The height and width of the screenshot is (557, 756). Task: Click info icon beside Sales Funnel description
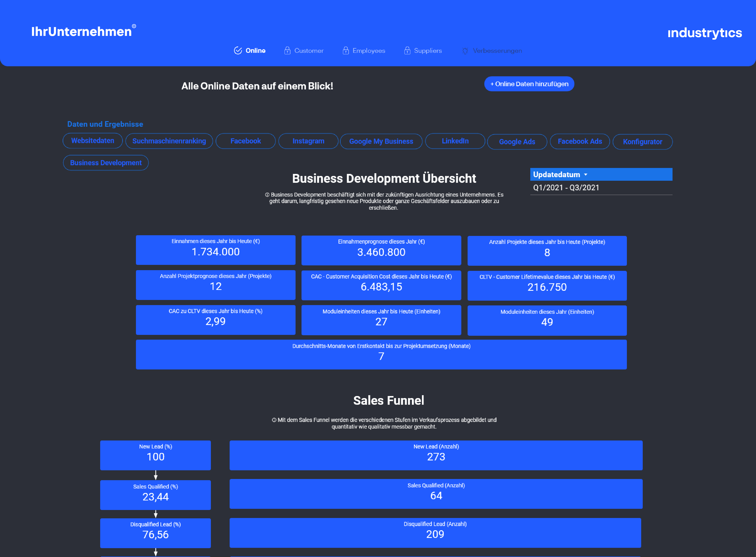(x=274, y=420)
